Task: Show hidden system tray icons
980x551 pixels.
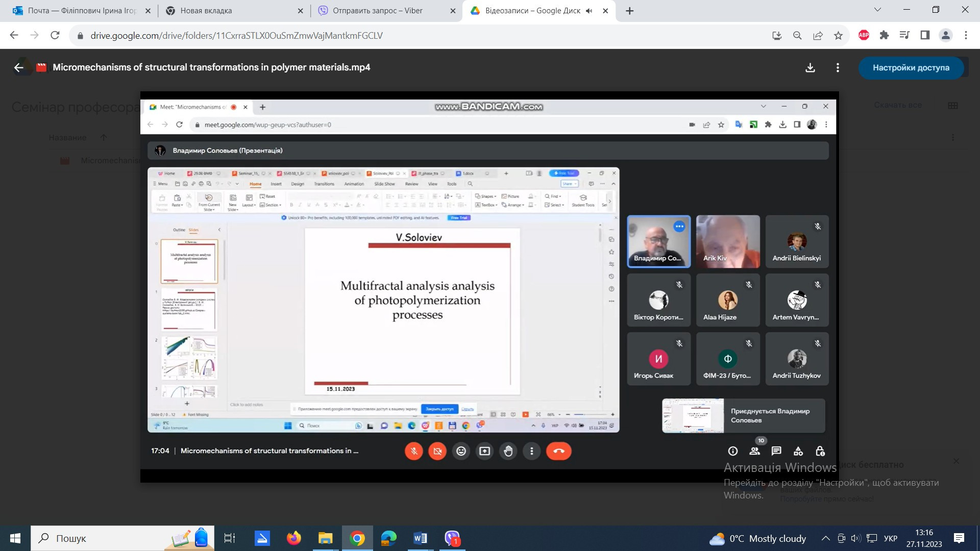Action: 825,538
